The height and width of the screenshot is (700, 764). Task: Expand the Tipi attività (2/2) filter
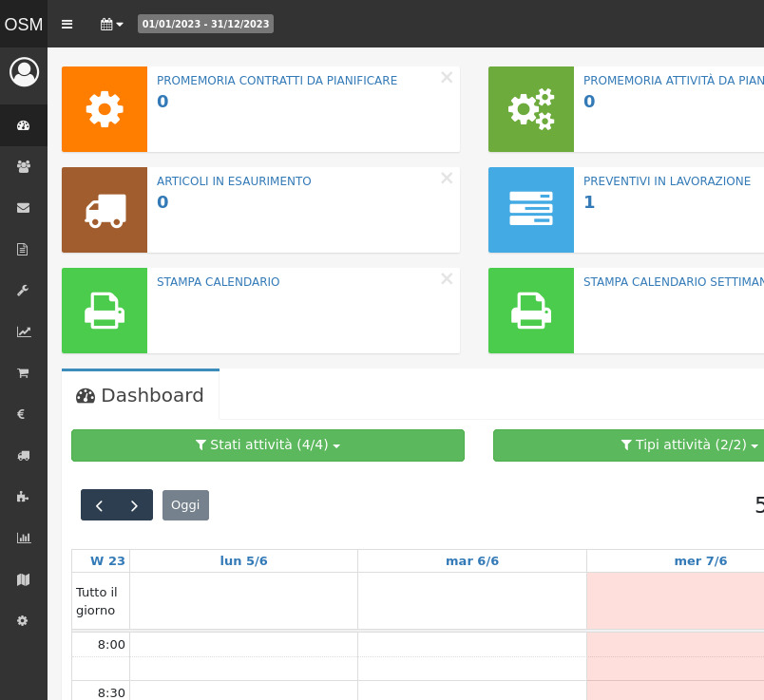pyautogui.click(x=628, y=445)
